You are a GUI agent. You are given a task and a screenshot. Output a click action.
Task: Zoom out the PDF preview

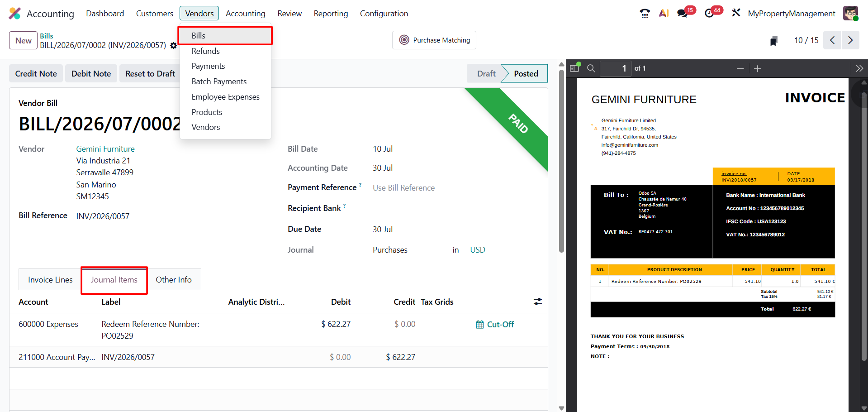pyautogui.click(x=740, y=69)
